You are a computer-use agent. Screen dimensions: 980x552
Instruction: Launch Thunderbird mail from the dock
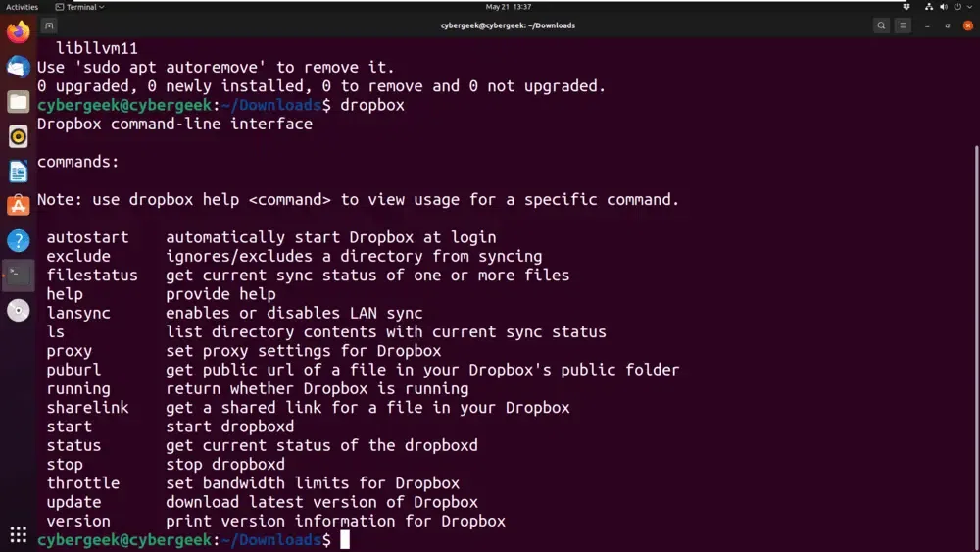18,67
